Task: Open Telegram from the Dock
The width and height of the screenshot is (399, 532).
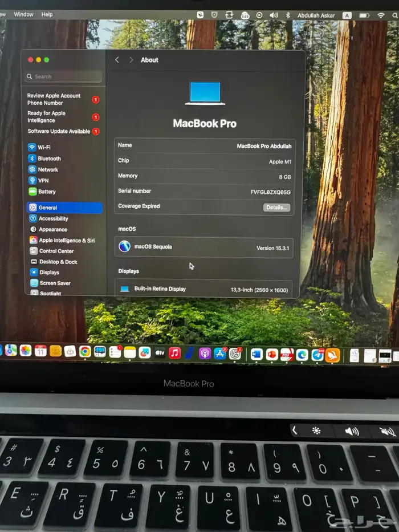Action: coord(317,355)
